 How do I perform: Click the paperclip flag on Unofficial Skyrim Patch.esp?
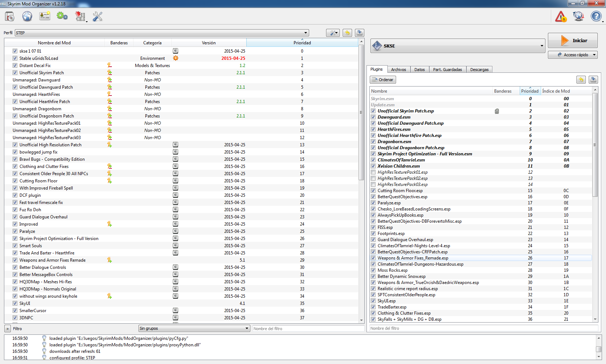[497, 111]
